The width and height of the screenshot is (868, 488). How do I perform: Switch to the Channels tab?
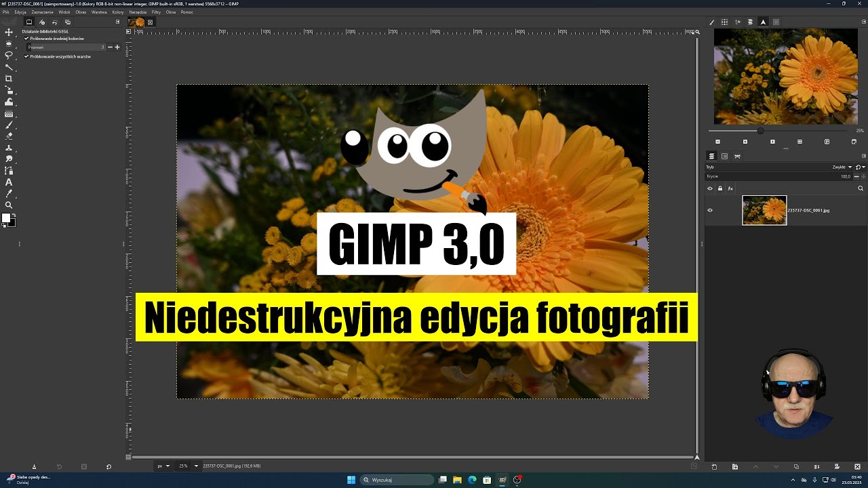(x=724, y=156)
